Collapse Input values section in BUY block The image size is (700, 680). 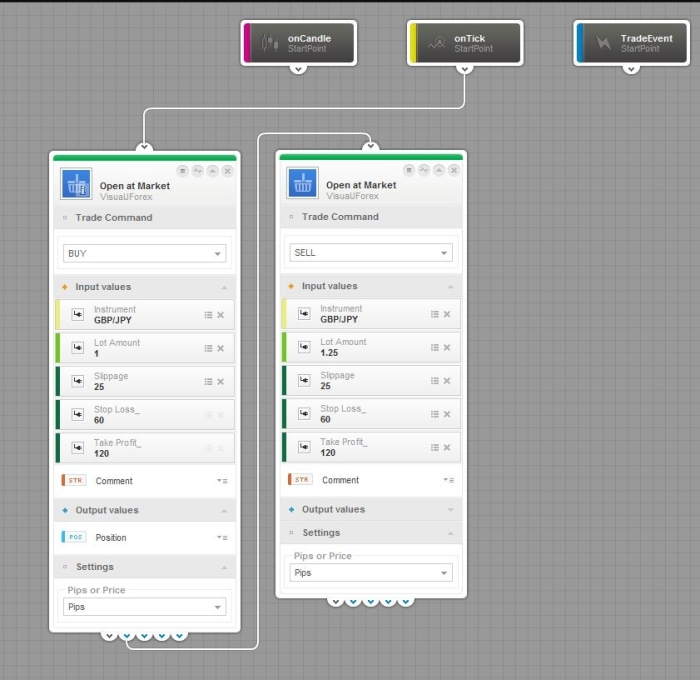pyautogui.click(x=225, y=287)
